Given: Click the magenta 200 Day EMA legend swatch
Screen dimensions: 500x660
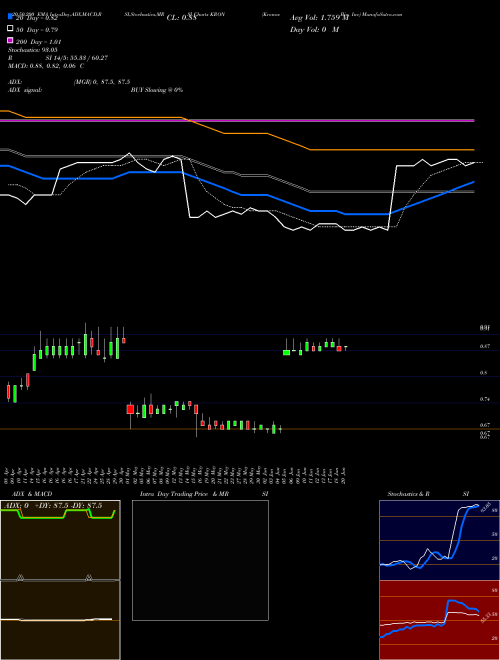Looking at the screenshot, I should pos(10,40).
